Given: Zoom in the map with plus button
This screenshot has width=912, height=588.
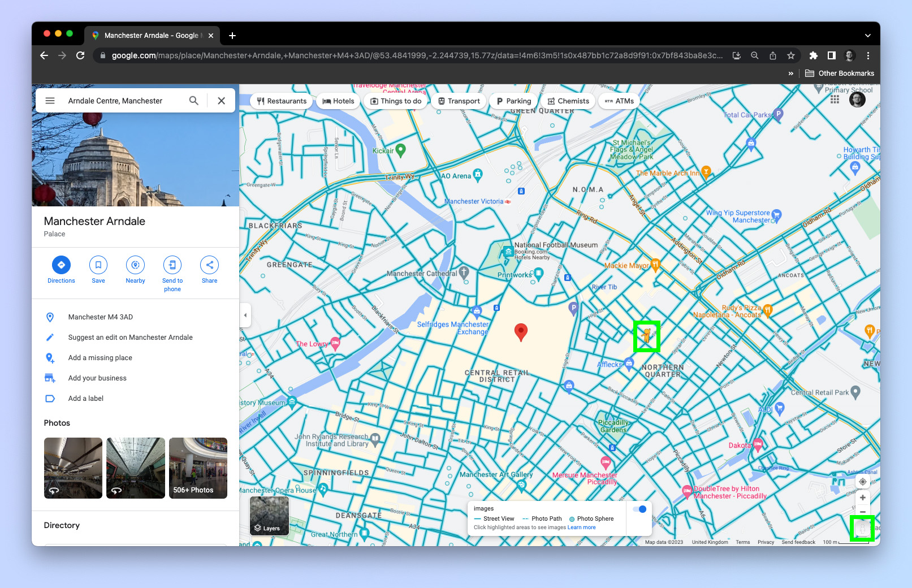Looking at the screenshot, I should pyautogui.click(x=862, y=498).
